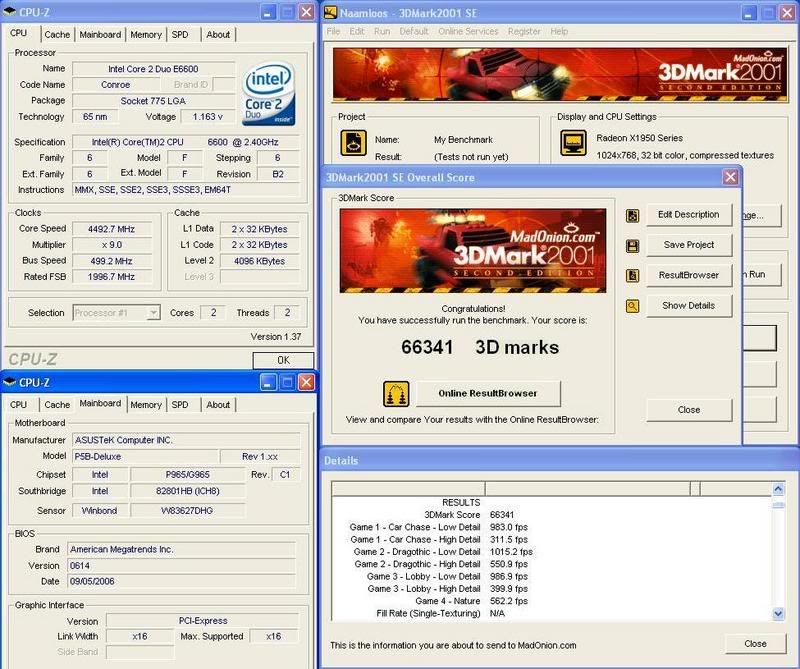Click the 66341 3D marks score text
This screenshot has width=800, height=669.
480,348
